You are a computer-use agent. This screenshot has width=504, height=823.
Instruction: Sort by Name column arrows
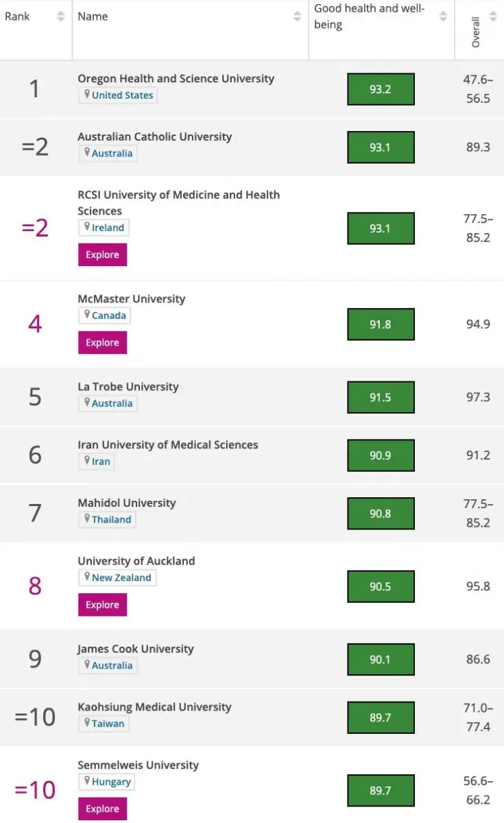tap(297, 16)
